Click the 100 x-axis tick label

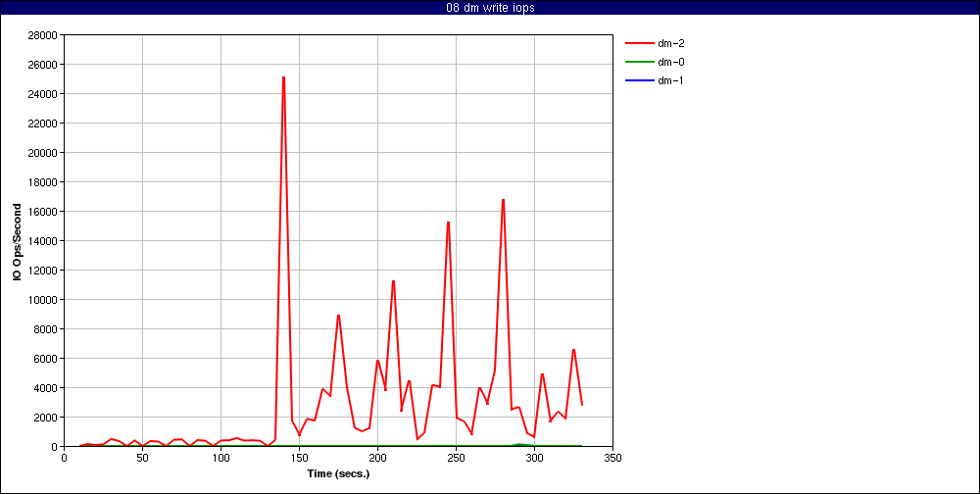click(x=220, y=458)
